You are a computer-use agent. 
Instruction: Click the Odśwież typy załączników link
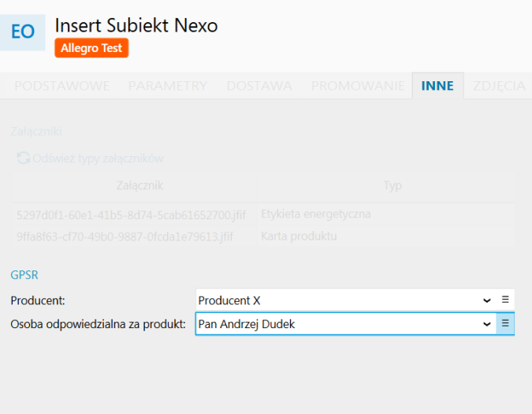pos(98,159)
